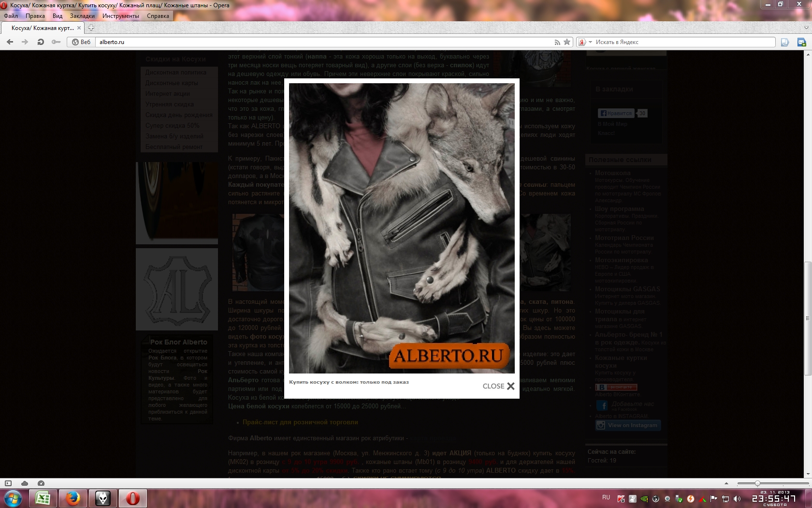The width and height of the screenshot is (812, 508).
Task: Close the Косуха tab with its X
Action: [x=79, y=28]
